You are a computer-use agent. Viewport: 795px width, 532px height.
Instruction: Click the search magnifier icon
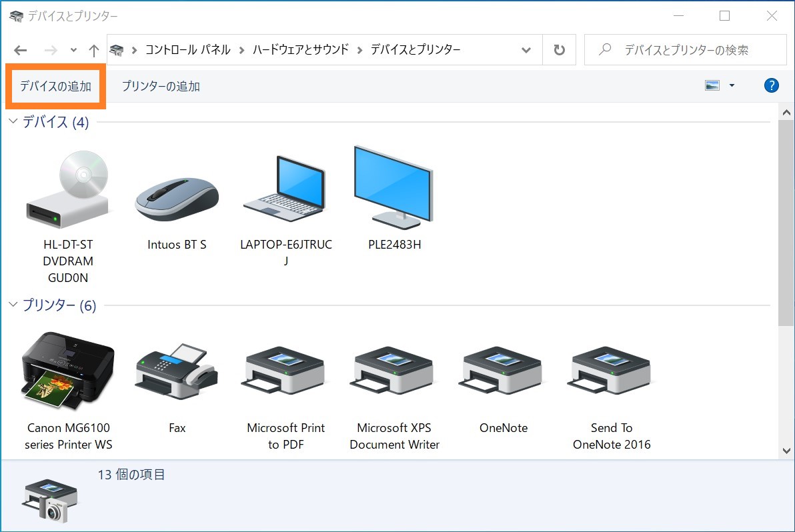[605, 49]
